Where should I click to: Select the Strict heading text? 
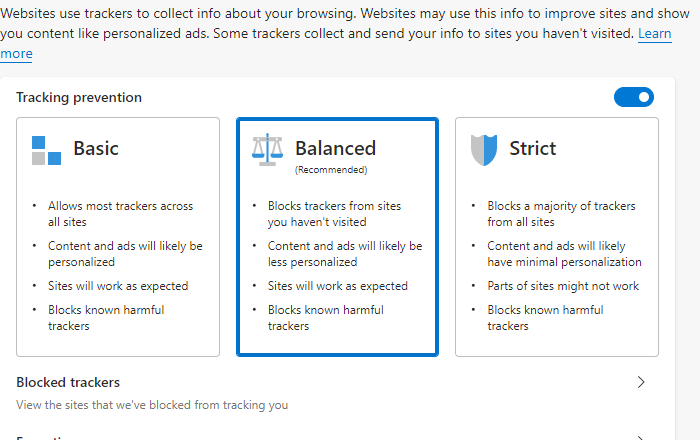532,148
